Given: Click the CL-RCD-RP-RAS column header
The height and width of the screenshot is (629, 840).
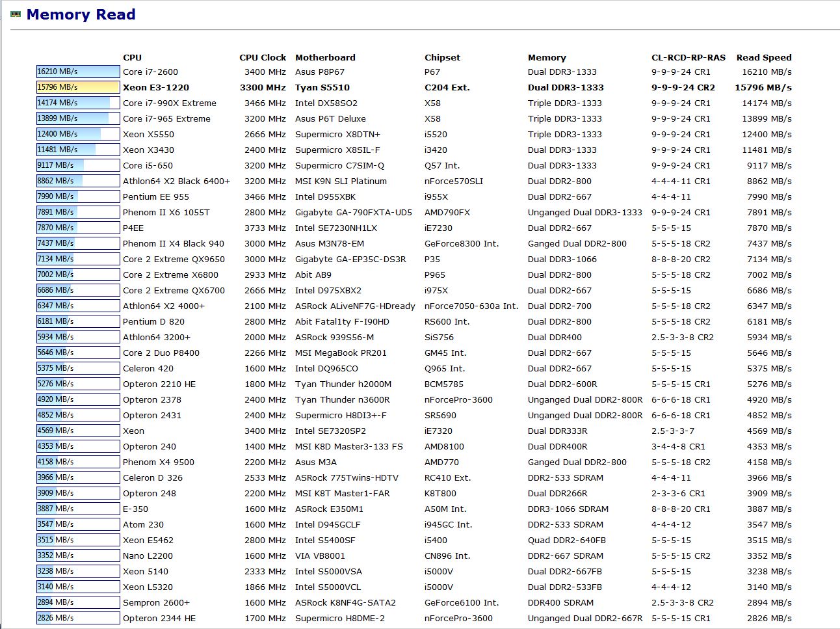Looking at the screenshot, I should tap(689, 57).
